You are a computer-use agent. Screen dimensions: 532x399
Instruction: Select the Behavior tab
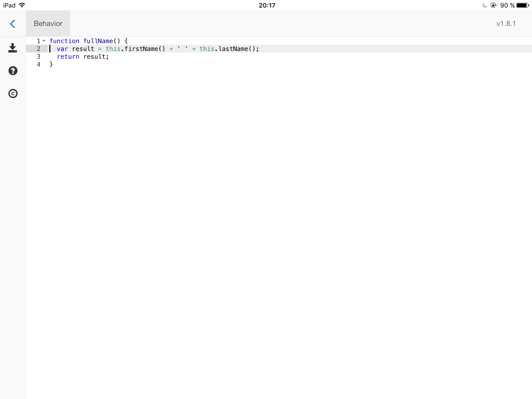(48, 23)
